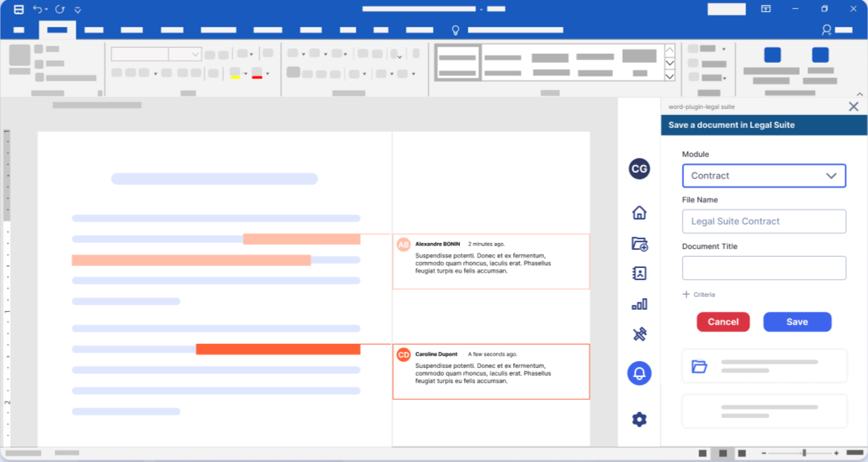Viewport: 868px width, 462px height.
Task: Click the notifications bell icon
Action: pyautogui.click(x=639, y=373)
